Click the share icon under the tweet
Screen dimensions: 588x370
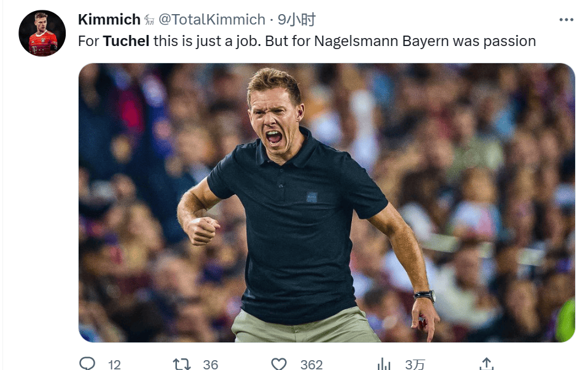486,363
